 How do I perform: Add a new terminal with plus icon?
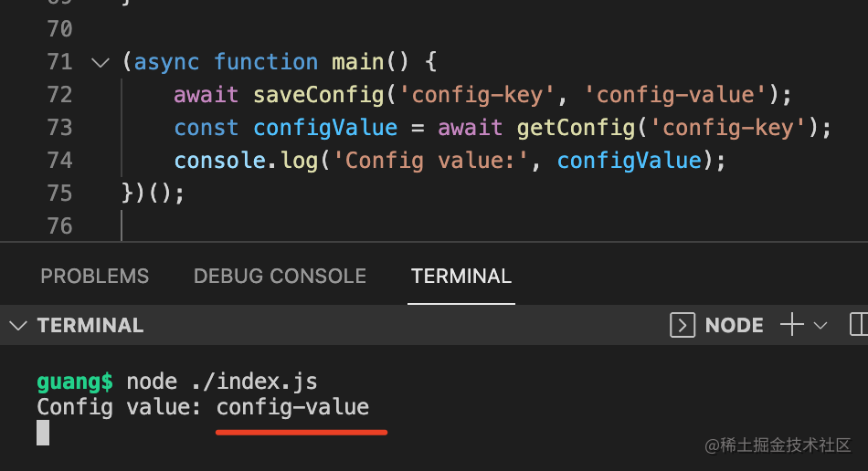[791, 325]
